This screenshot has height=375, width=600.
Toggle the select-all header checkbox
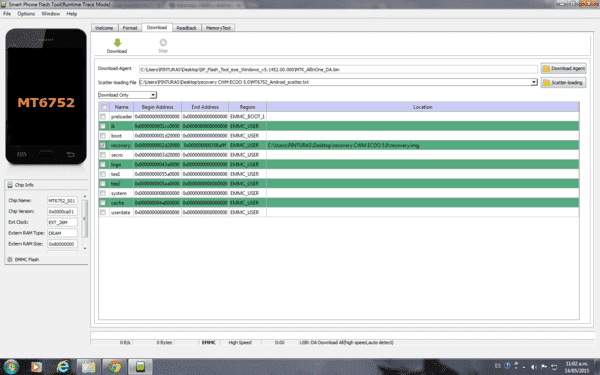[x=104, y=107]
